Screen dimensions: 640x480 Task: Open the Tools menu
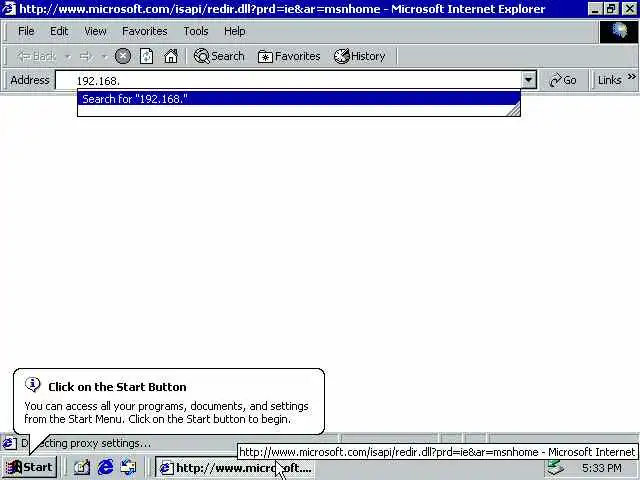(x=196, y=31)
